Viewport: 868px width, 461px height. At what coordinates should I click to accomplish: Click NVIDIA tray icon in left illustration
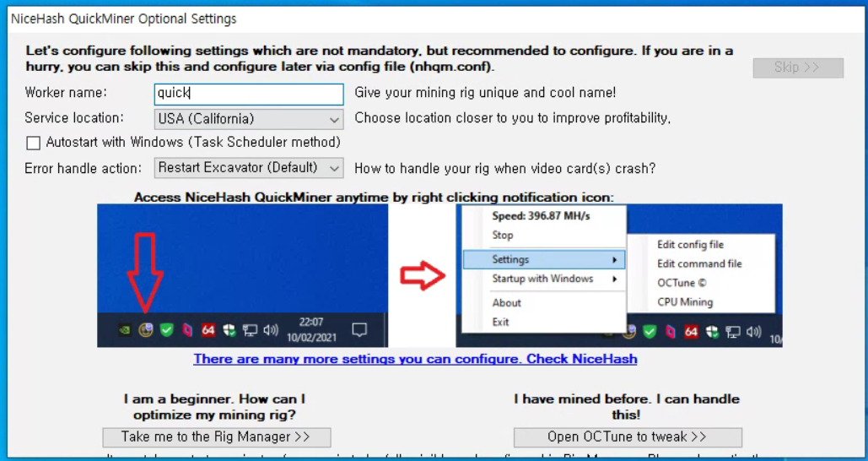[x=125, y=331]
